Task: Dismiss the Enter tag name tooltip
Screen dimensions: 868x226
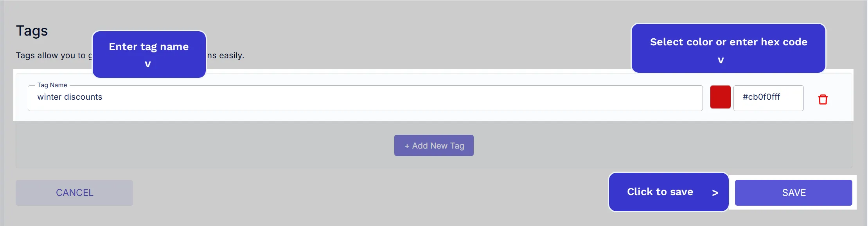Action: (149, 54)
